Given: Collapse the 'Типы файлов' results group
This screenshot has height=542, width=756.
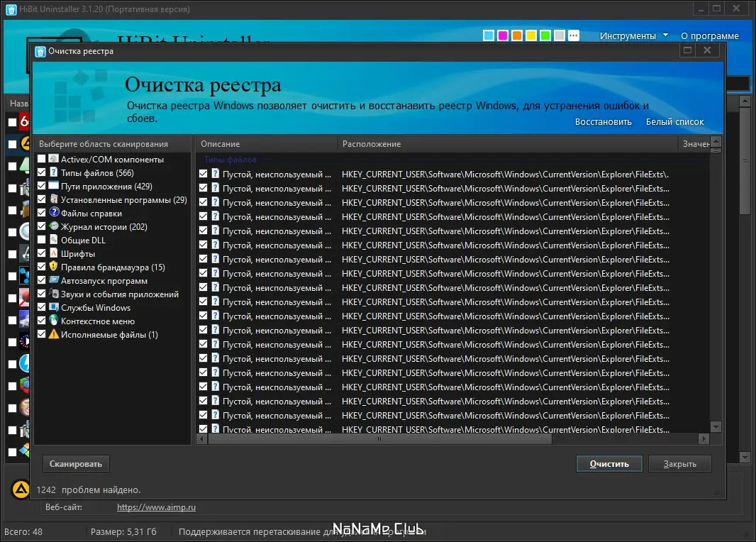Looking at the screenshot, I should [x=230, y=160].
